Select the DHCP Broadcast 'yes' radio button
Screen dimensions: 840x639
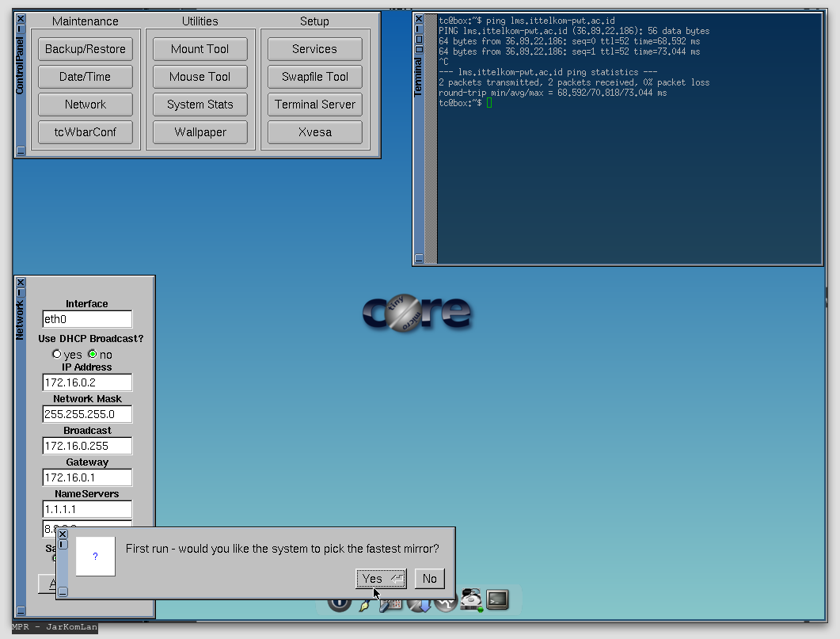(x=56, y=354)
